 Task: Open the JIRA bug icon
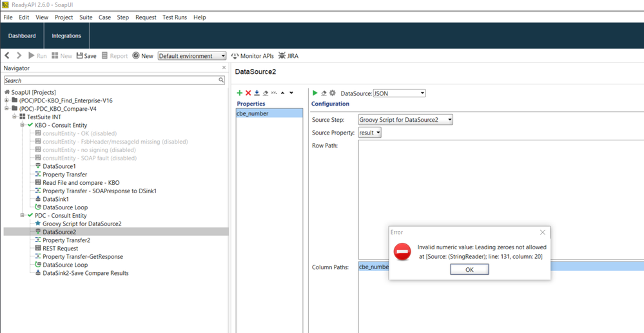point(288,56)
